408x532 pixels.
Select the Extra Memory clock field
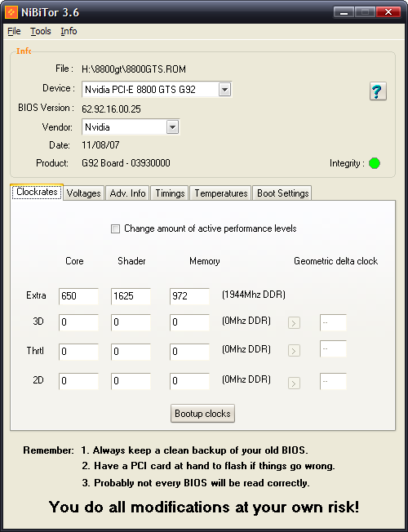click(189, 296)
